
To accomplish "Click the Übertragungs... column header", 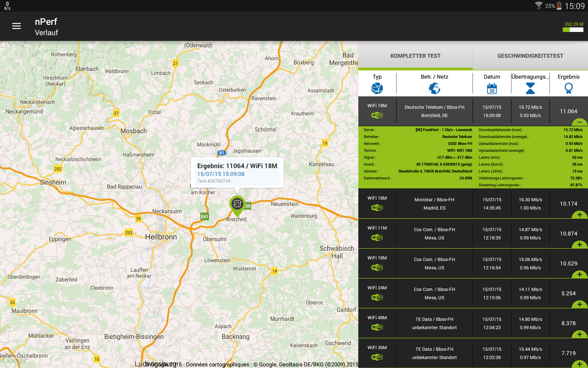I will tap(530, 77).
